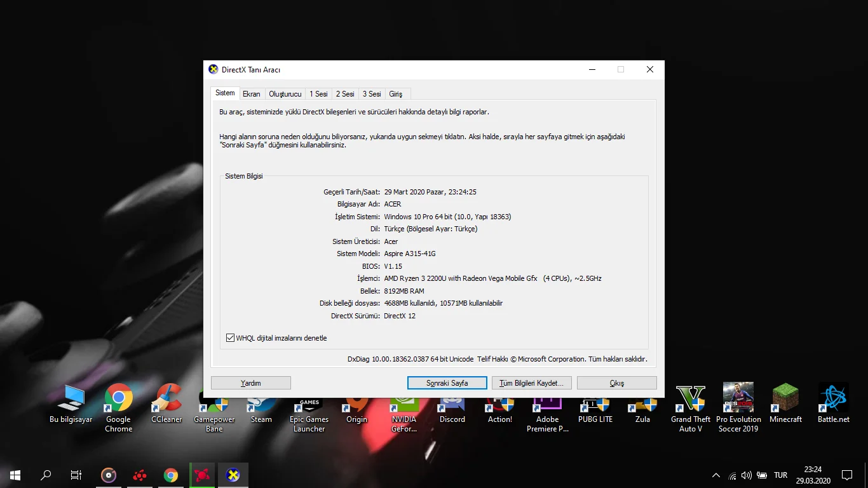Close the DirectX Tanı Aracı window
Image resolution: width=868 pixels, height=488 pixels.
[x=650, y=70]
